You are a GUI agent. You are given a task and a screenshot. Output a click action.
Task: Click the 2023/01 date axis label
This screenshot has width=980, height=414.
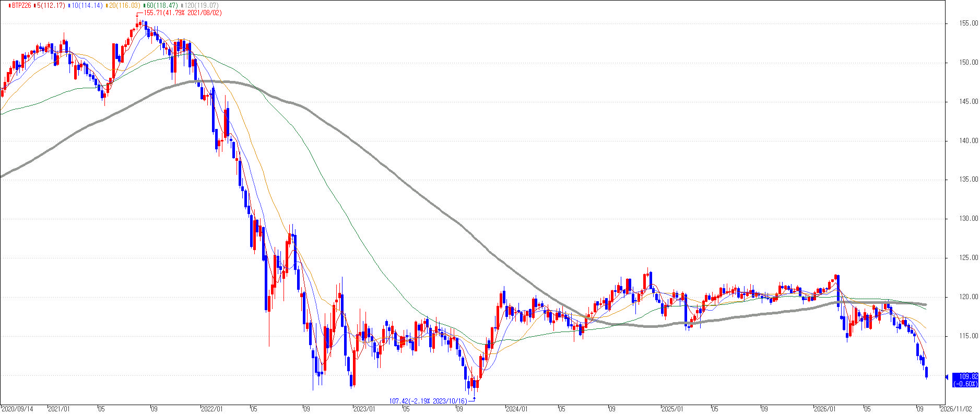pyautogui.click(x=364, y=409)
